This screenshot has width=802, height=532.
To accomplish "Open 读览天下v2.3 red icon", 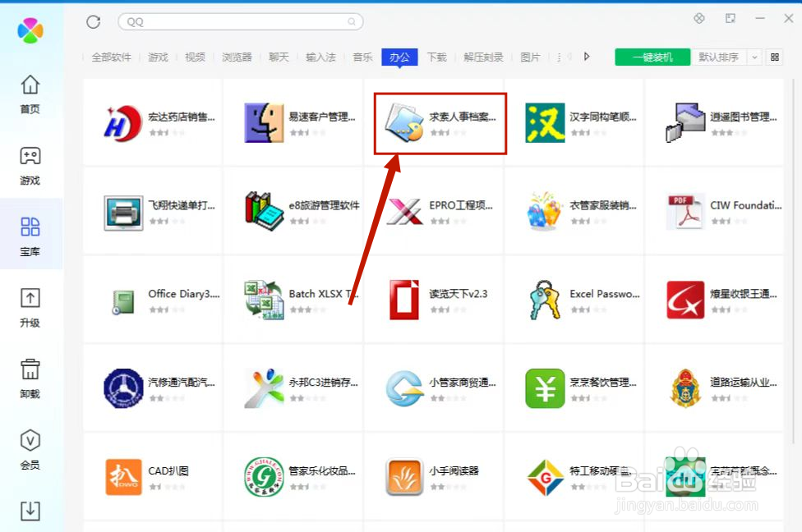I will click(404, 300).
